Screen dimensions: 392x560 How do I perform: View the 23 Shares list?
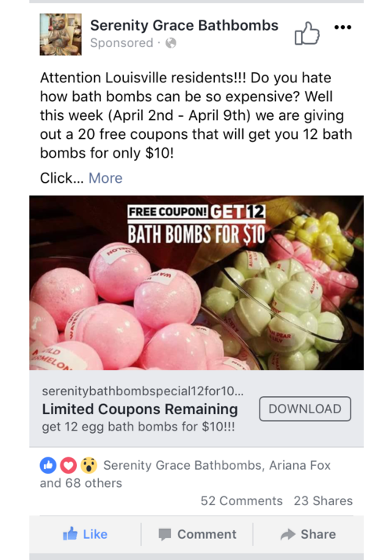323,500
